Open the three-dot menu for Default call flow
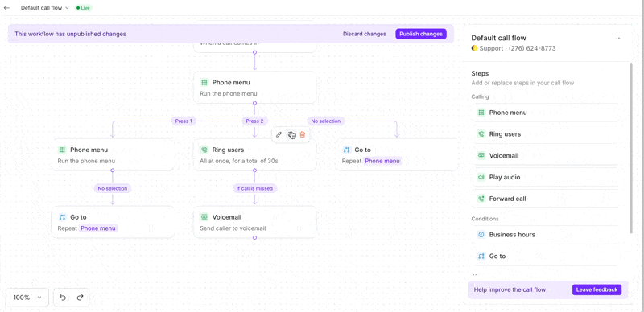Image resolution: width=644 pixels, height=312 pixels. click(x=619, y=38)
